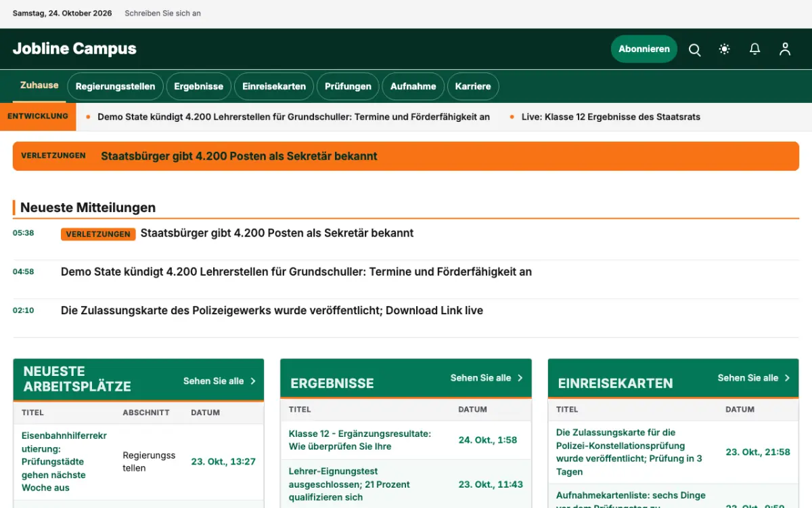Viewport: 812px width, 508px height.
Task: Click TITEL column header in Einreisekarten table
Action: [x=567, y=409]
